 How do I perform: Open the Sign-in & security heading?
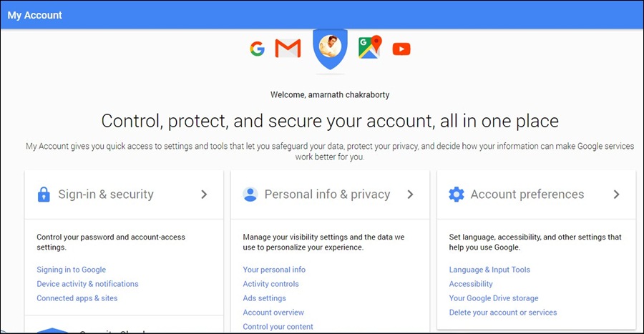click(x=106, y=194)
